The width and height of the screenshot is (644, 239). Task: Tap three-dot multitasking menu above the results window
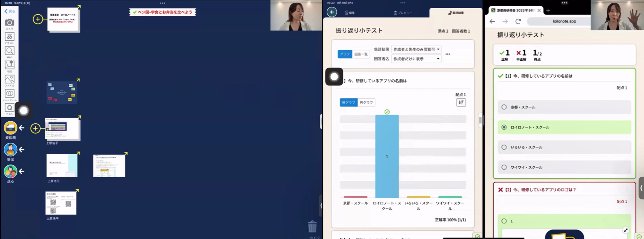403,3
